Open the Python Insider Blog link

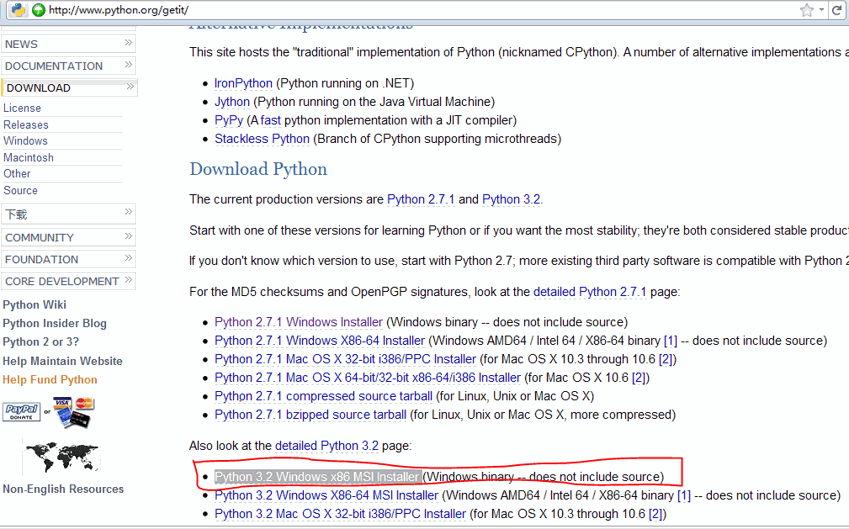(x=55, y=323)
